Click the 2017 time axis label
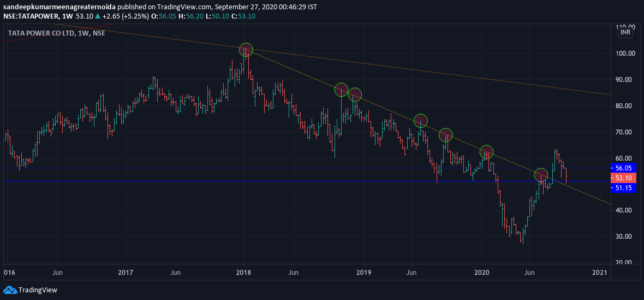644x300 pixels. pos(126,273)
